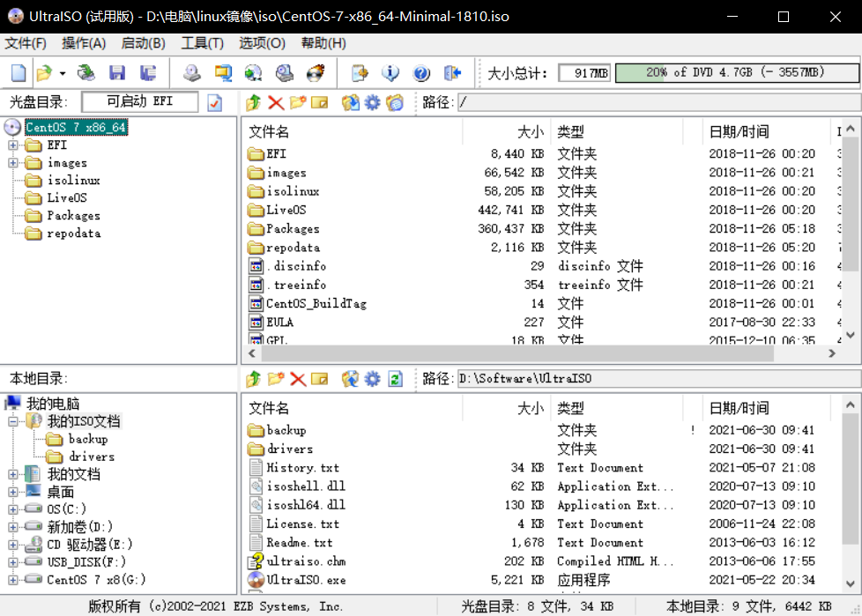Click the blue Info bubble toolbar icon
This screenshot has width=862, height=616.
390,72
